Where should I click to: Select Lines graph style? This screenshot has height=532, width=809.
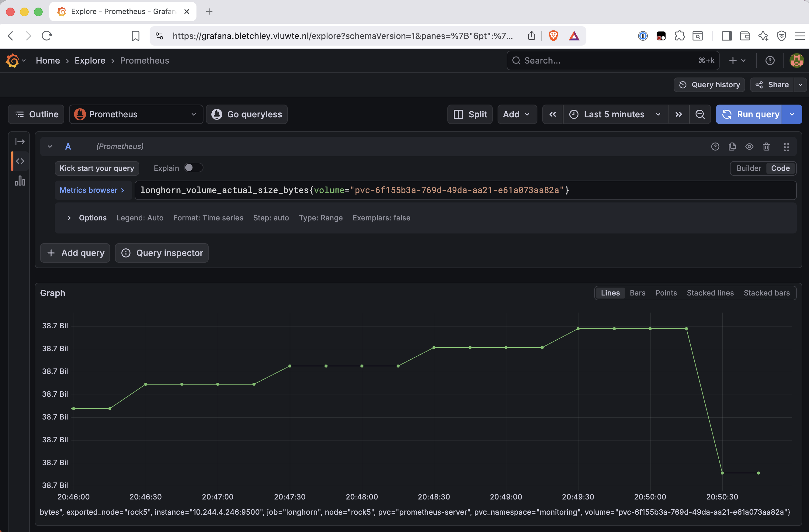[x=610, y=293]
